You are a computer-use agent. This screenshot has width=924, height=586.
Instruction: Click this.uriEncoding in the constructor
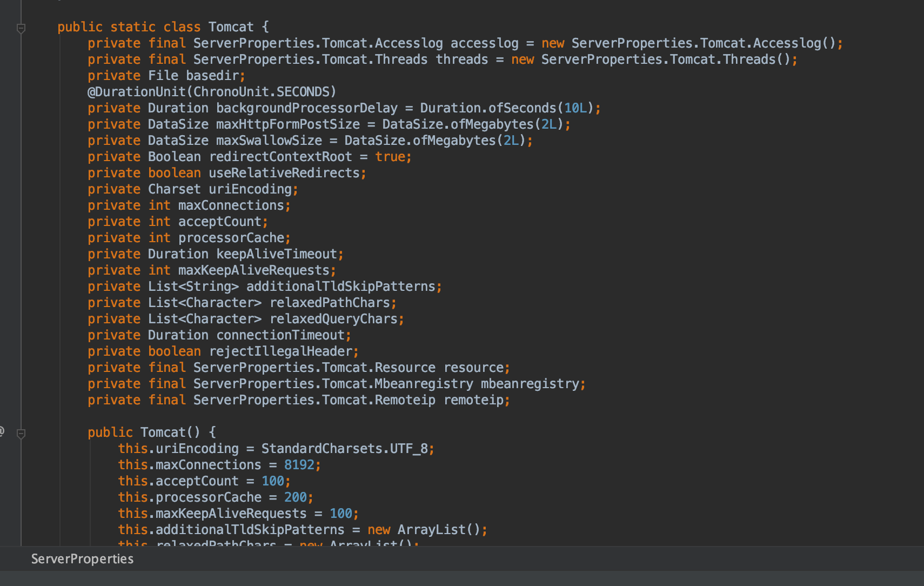(x=178, y=449)
